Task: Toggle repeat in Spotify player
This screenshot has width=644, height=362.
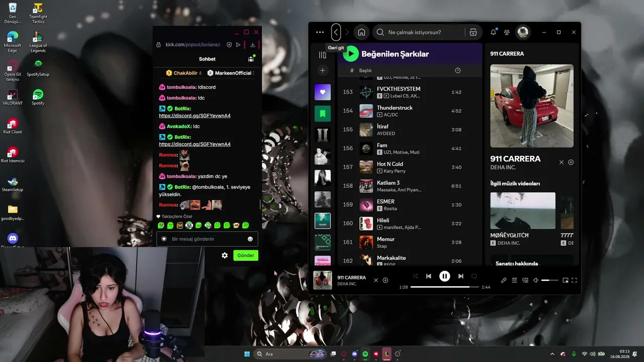Action: 474,276
